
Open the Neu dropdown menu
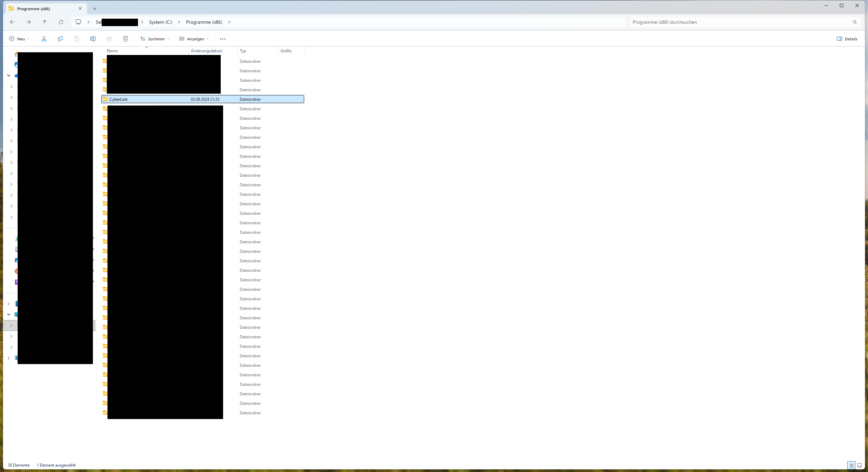[x=19, y=39]
